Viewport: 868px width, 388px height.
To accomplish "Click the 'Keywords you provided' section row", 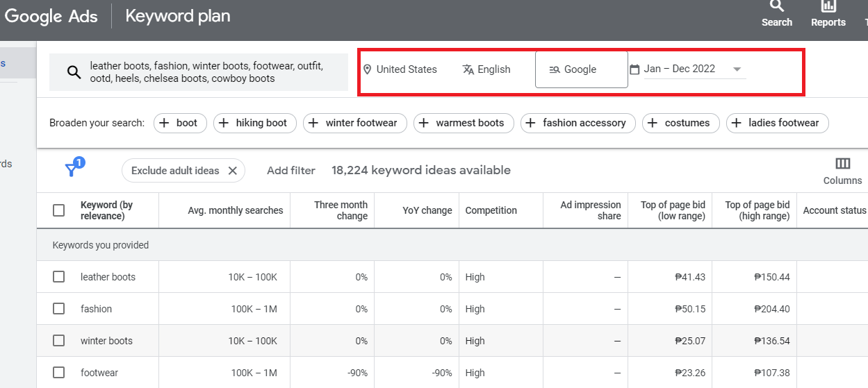I will [x=452, y=245].
